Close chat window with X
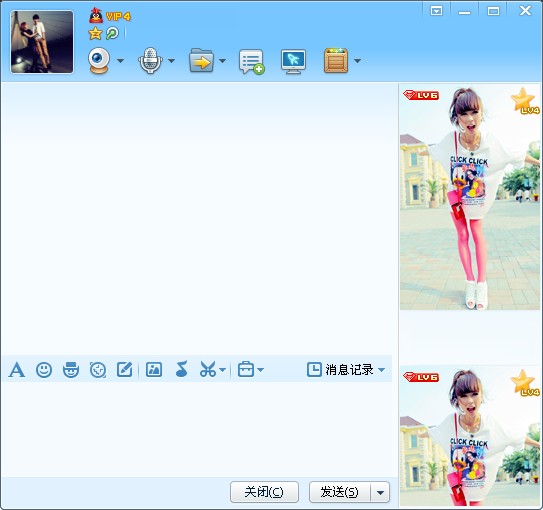The height and width of the screenshot is (510, 543). (x=525, y=10)
